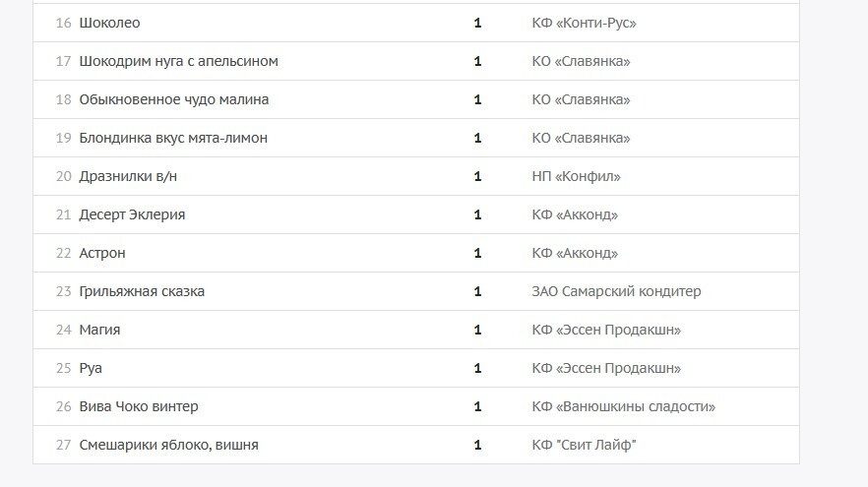868x487 pixels.
Task: Click КФ «Акконд» in Астрон row
Action: tap(575, 253)
